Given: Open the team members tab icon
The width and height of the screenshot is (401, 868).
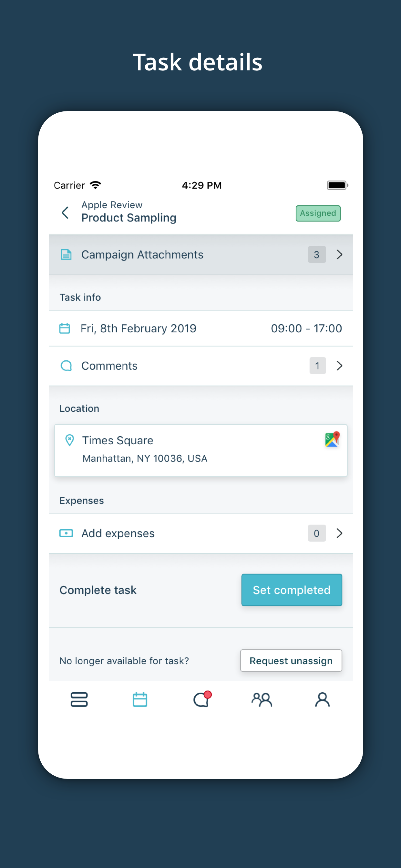Looking at the screenshot, I should coord(262,699).
